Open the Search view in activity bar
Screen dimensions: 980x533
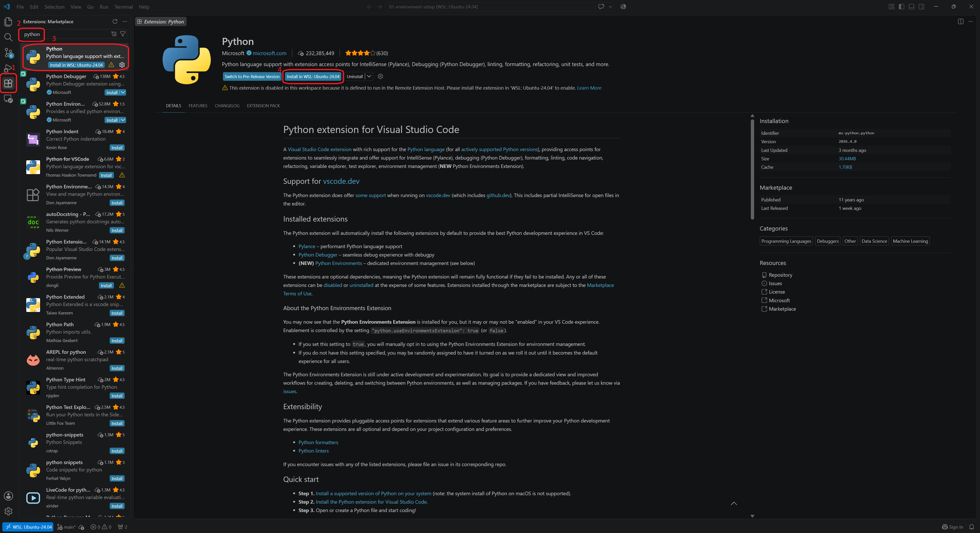tap(8, 37)
